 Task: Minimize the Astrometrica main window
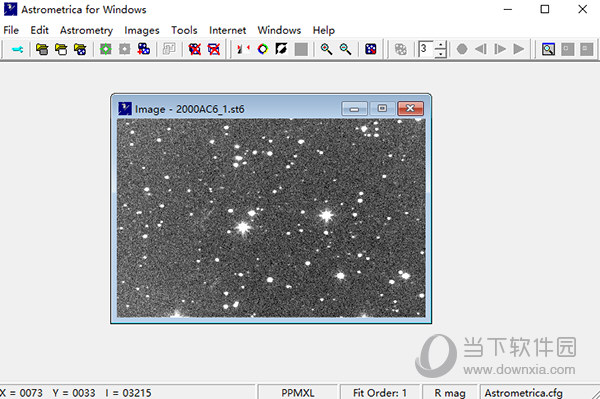[x=508, y=9]
